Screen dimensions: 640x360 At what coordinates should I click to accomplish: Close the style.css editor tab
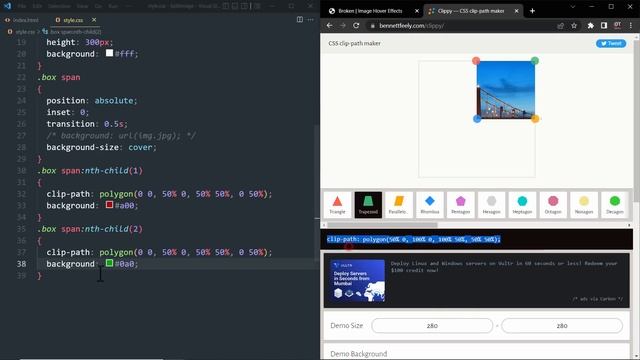click(x=94, y=20)
